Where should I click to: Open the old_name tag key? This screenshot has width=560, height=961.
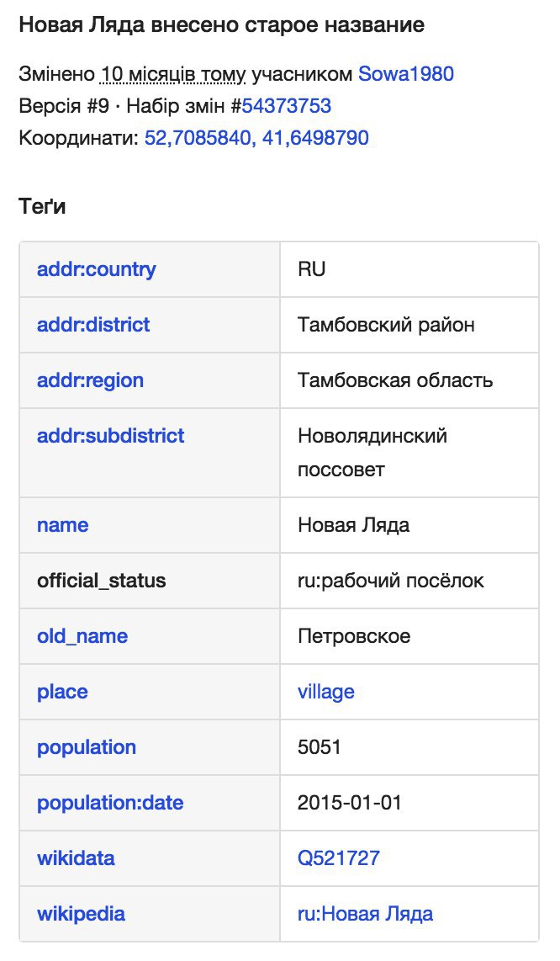[x=82, y=635]
